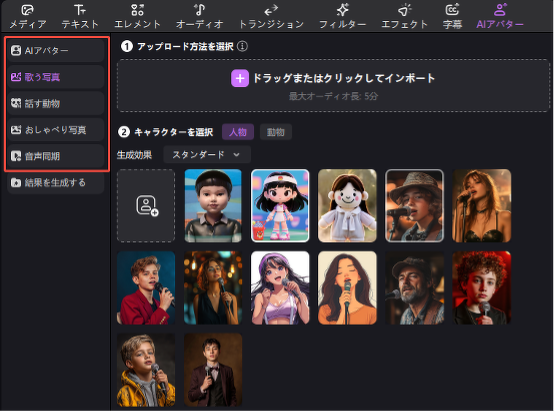Image resolution: width=554 pixels, height=412 pixels.
Task: Open the オーディオ tab
Action: [200, 16]
